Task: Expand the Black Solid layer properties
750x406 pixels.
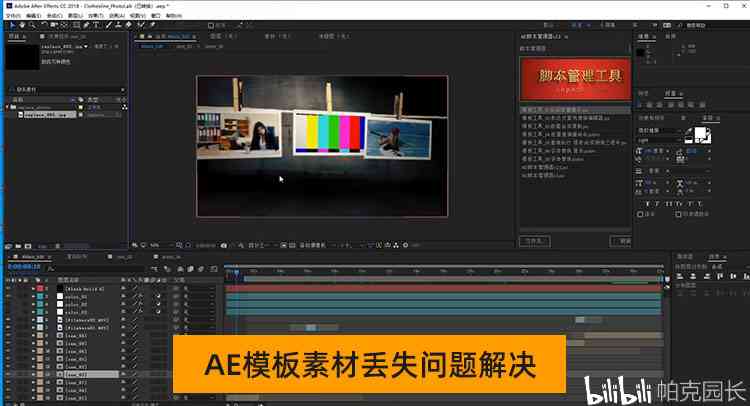Action: [x=33, y=288]
